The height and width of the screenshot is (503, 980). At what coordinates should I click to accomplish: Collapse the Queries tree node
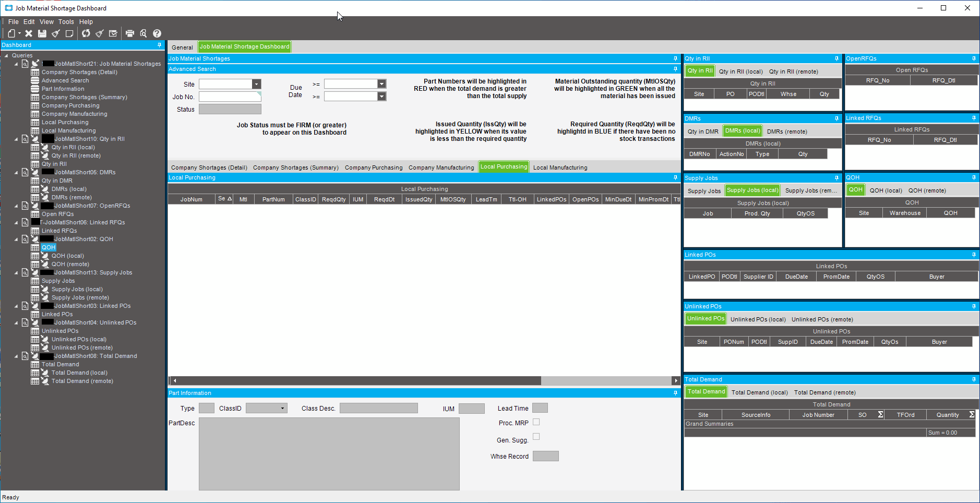click(6, 56)
